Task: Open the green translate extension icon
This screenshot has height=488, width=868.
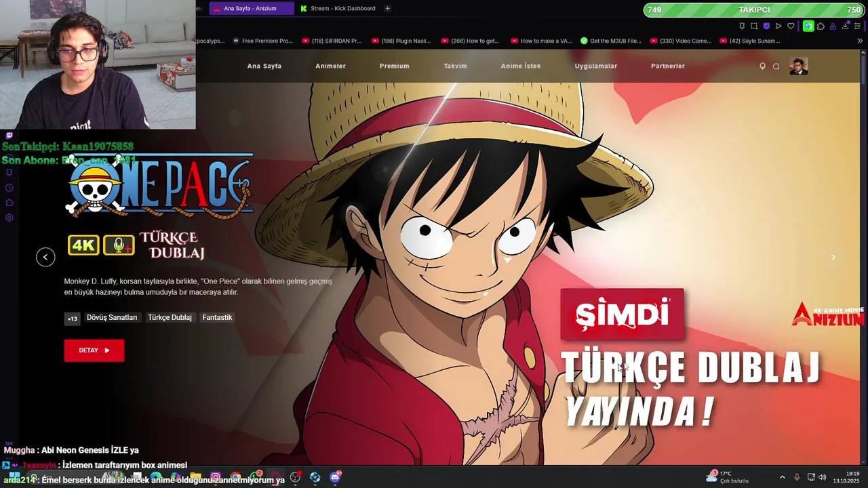Action: (x=808, y=26)
